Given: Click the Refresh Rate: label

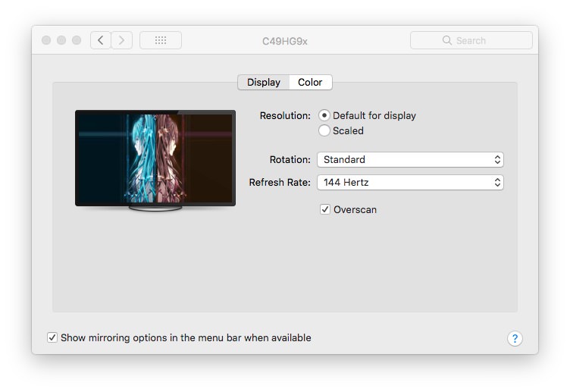Looking at the screenshot, I should point(280,182).
